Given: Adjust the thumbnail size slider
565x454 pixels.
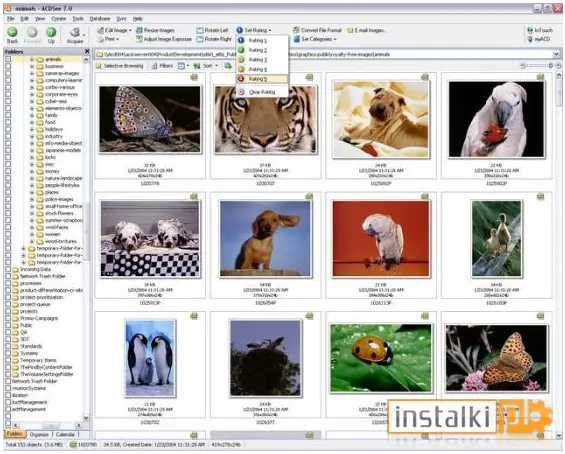Looking at the screenshot, I should click(539, 66).
